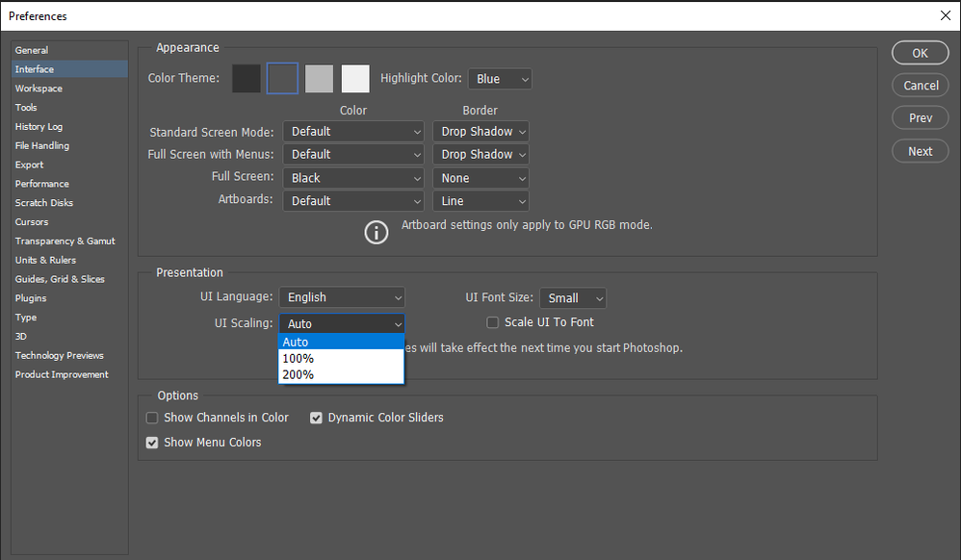961x560 pixels.
Task: Enable Scale UI To Font
Action: (492, 321)
